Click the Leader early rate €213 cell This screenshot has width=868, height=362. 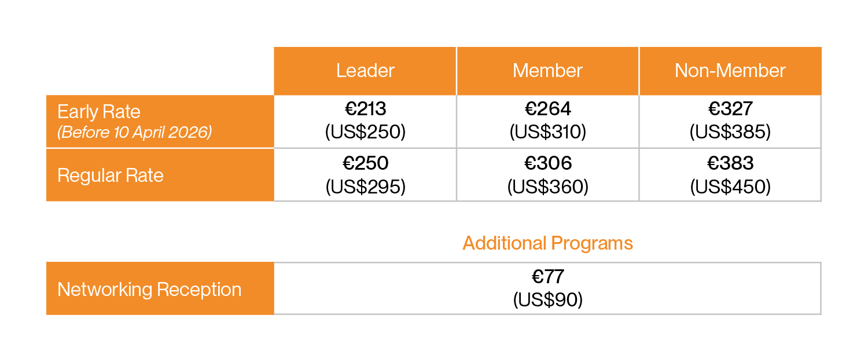(x=365, y=109)
